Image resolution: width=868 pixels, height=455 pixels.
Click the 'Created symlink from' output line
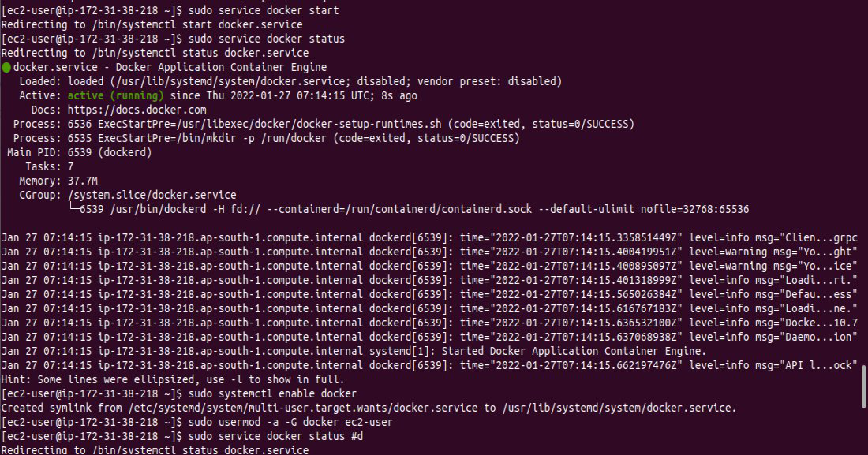pos(368,407)
